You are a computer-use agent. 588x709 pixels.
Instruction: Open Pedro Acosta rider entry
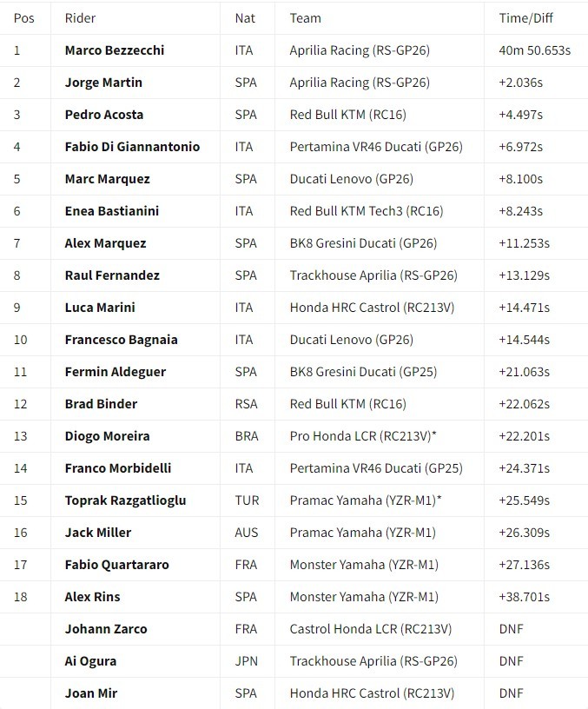pos(104,115)
